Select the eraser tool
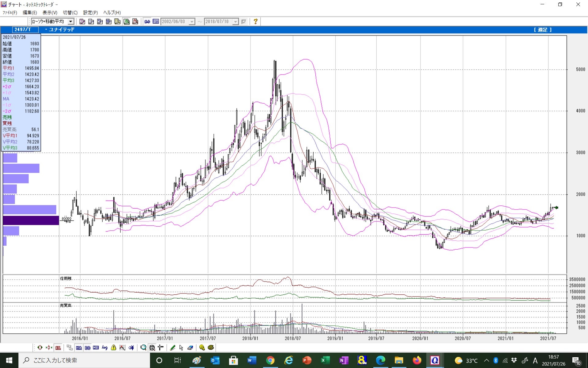588x368 pixels. point(190,348)
